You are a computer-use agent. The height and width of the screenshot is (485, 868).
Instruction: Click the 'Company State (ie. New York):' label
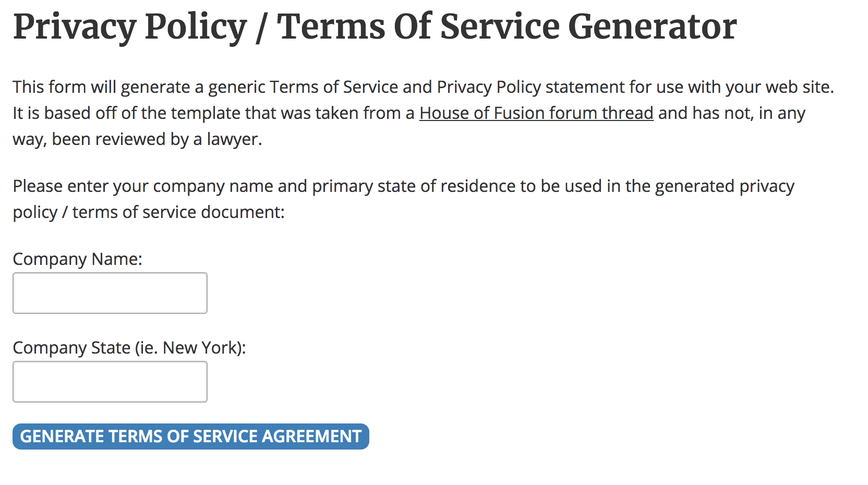[x=129, y=348]
